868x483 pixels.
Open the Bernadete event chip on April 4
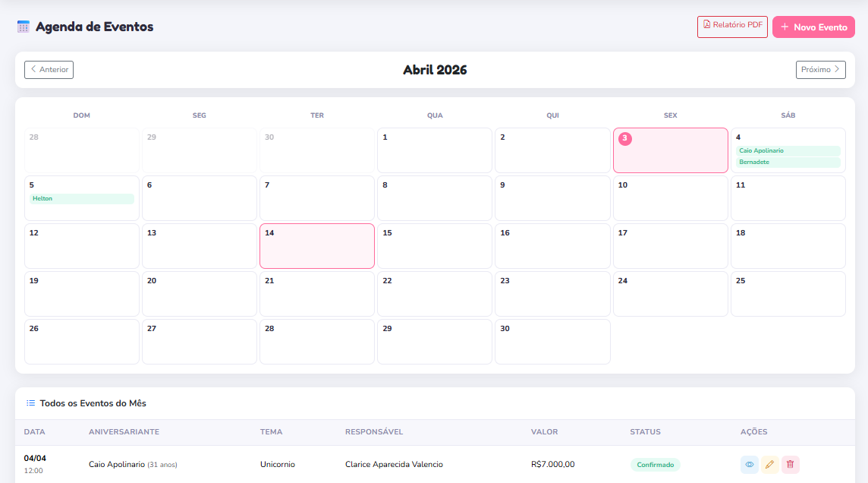tap(788, 162)
